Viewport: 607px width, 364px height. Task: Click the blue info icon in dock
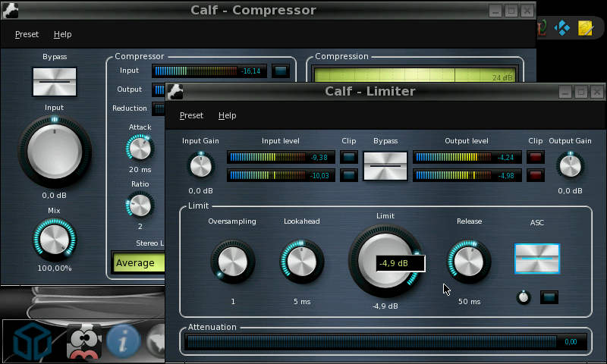[x=122, y=342]
